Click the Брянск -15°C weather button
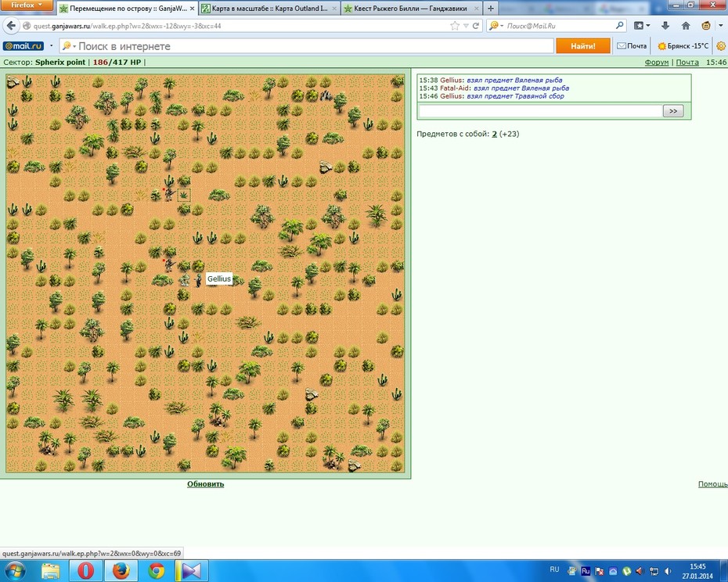Screen dimensions: 728x582 pyautogui.click(x=683, y=46)
